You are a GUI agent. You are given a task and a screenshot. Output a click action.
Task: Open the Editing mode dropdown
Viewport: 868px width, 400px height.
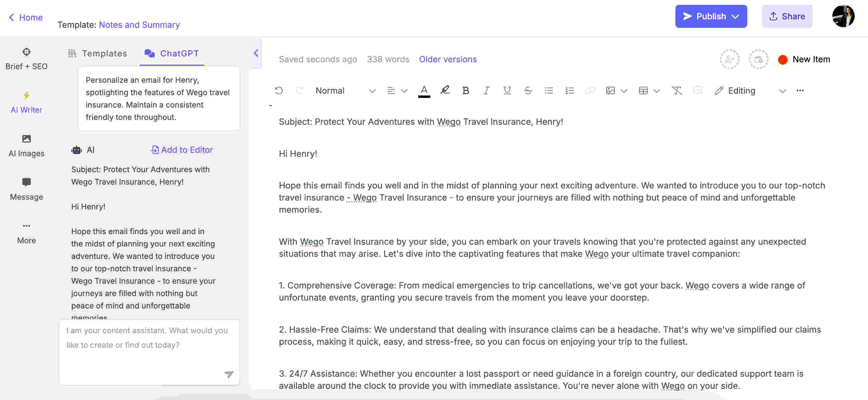click(750, 90)
